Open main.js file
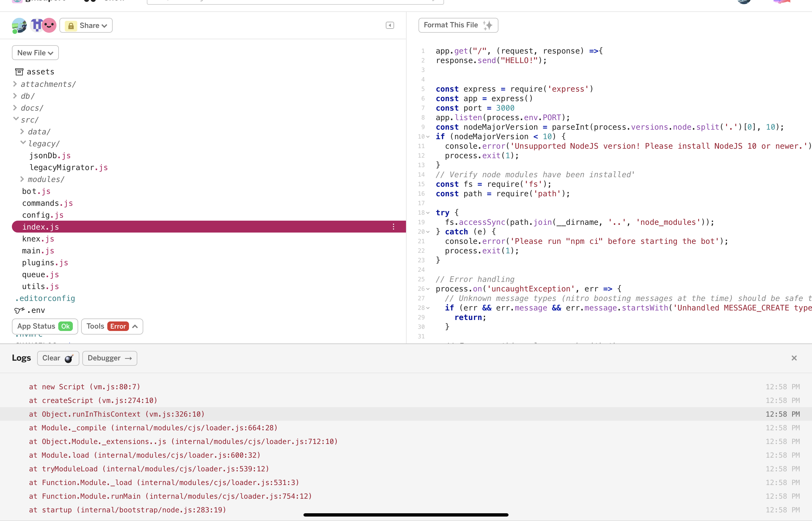The height and width of the screenshot is (521, 812). 38,250
